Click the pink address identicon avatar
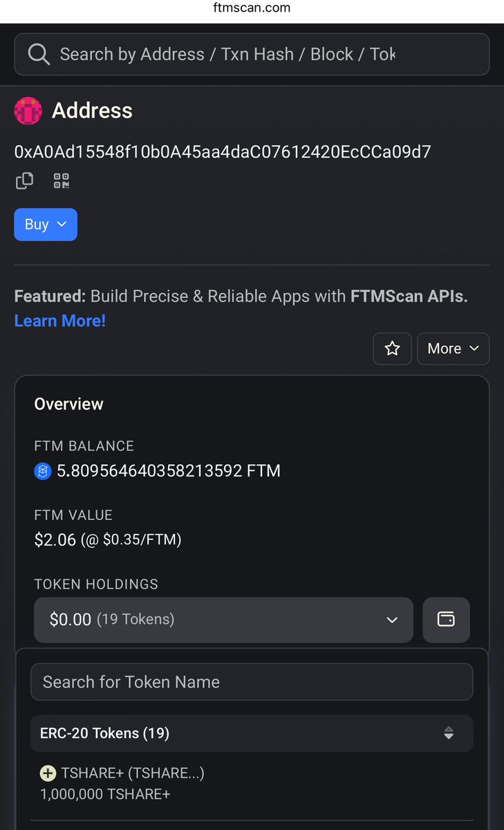The image size is (504, 830). tap(28, 111)
